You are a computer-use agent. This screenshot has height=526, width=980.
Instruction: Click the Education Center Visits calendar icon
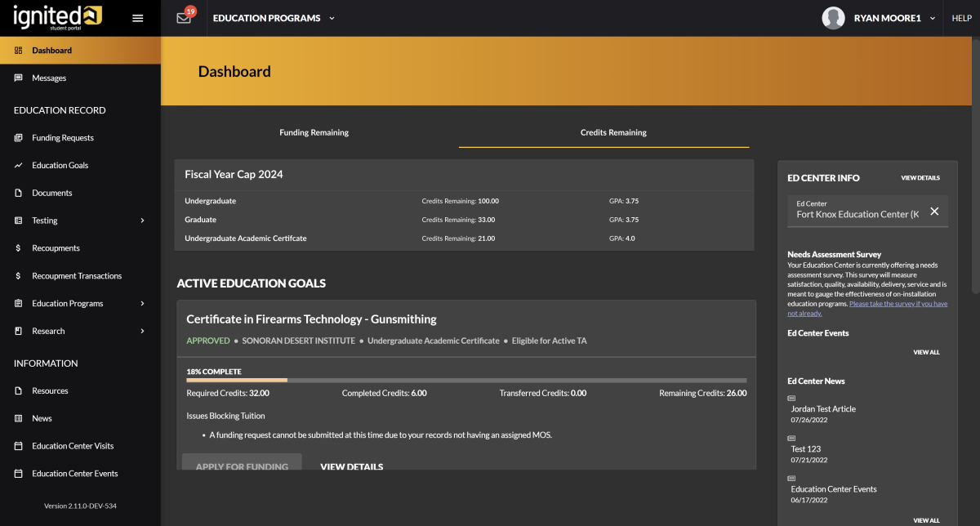pos(19,446)
